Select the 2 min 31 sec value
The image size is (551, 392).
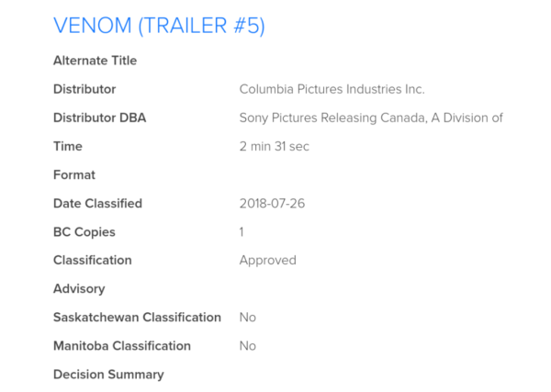(274, 146)
